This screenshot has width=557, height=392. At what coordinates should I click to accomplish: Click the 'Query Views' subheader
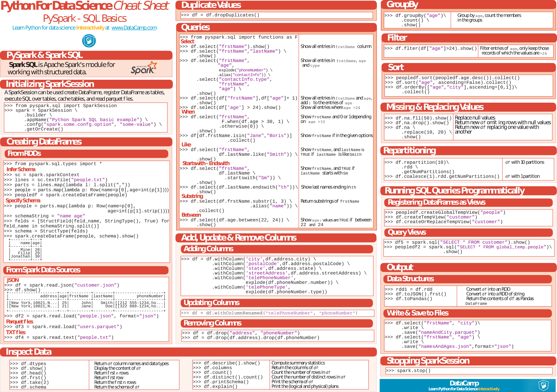(x=468, y=233)
